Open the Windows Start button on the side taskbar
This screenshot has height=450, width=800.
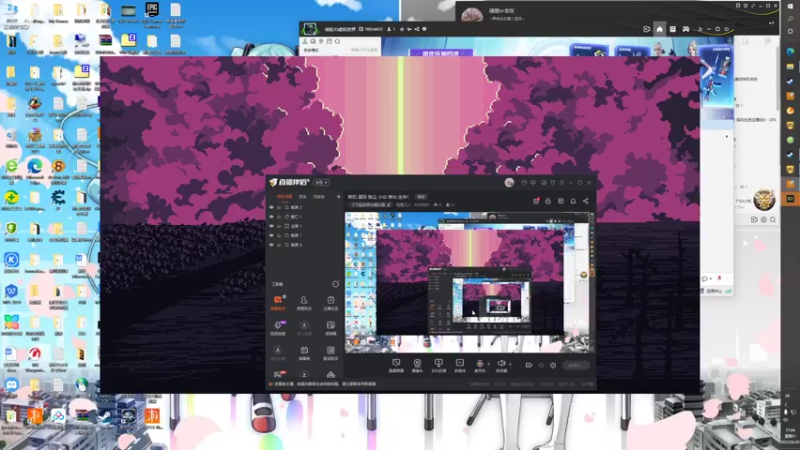pos(790,5)
